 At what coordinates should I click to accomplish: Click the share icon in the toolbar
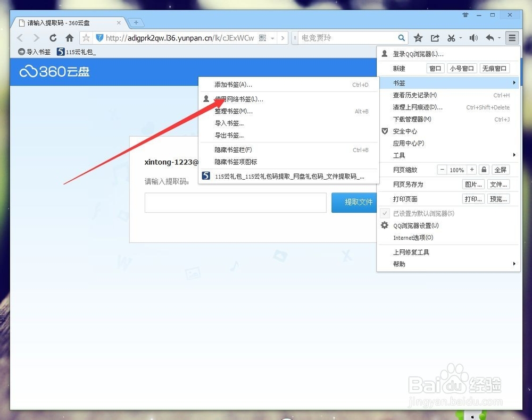(x=435, y=38)
